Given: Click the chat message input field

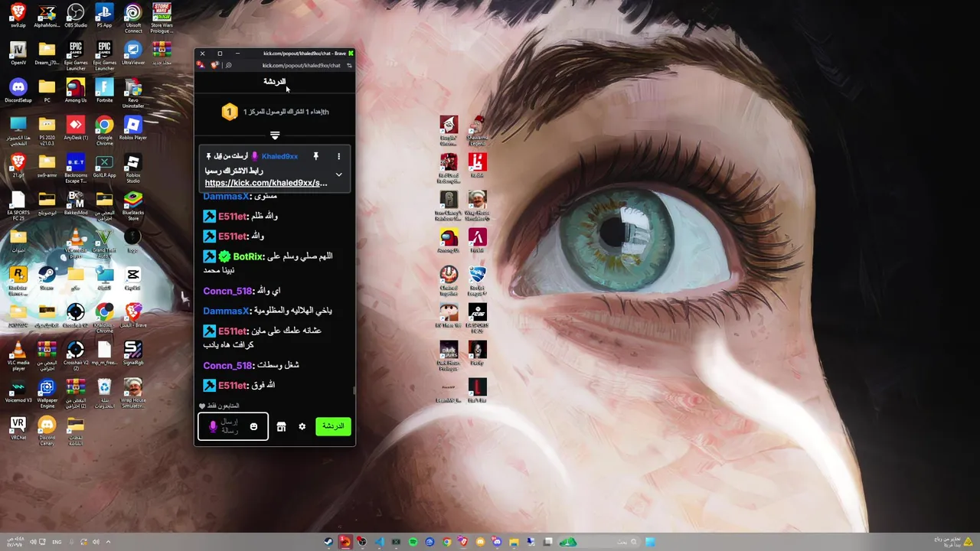Looking at the screenshot, I should (x=233, y=427).
